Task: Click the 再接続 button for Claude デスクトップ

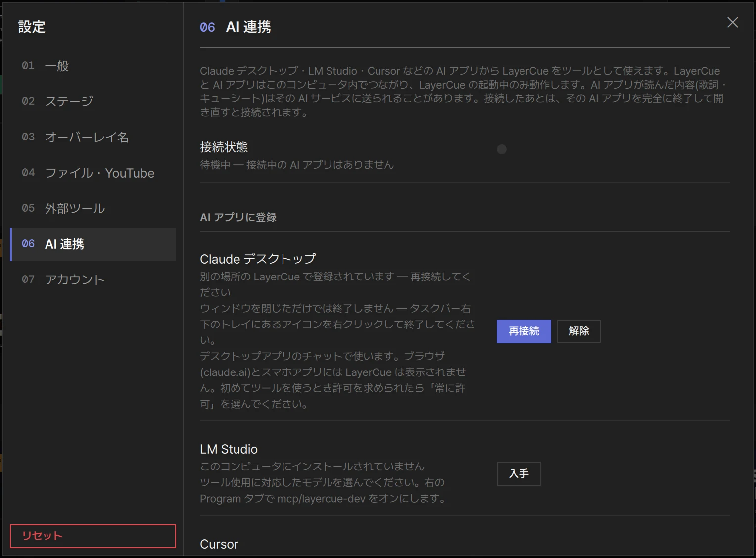Action: (523, 331)
